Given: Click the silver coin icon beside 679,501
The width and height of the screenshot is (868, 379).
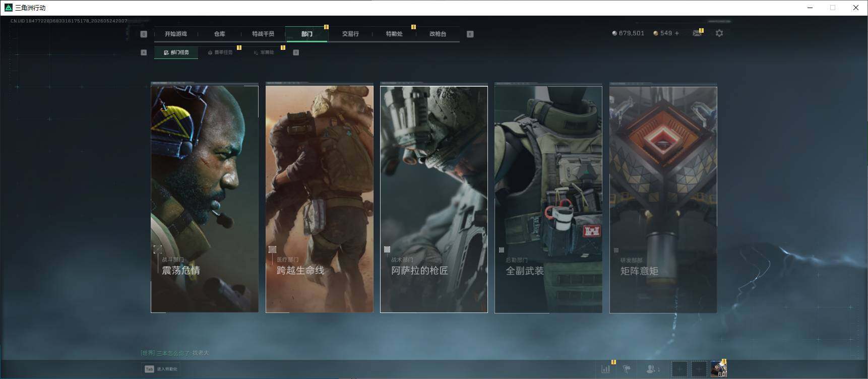Looking at the screenshot, I should click(614, 33).
